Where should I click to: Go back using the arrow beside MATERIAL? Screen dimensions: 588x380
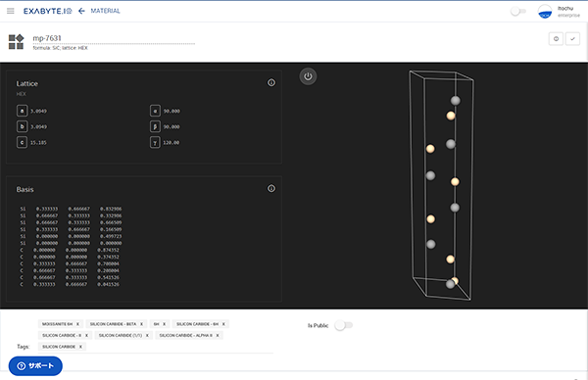click(81, 11)
